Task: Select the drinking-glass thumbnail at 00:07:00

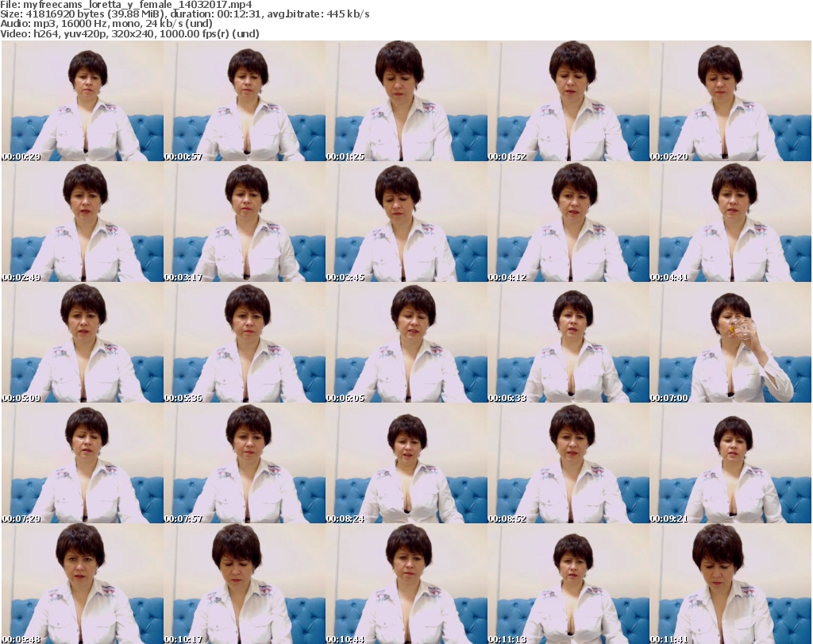Action: point(730,343)
